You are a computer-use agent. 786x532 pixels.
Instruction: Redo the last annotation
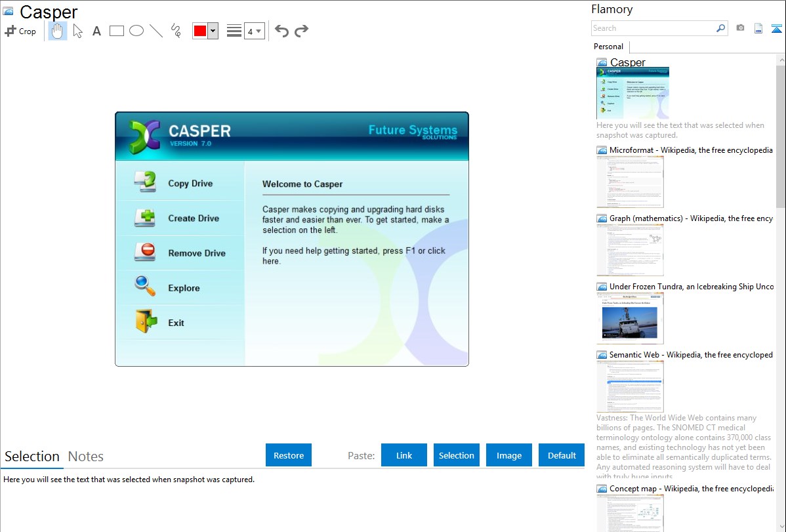(x=301, y=31)
